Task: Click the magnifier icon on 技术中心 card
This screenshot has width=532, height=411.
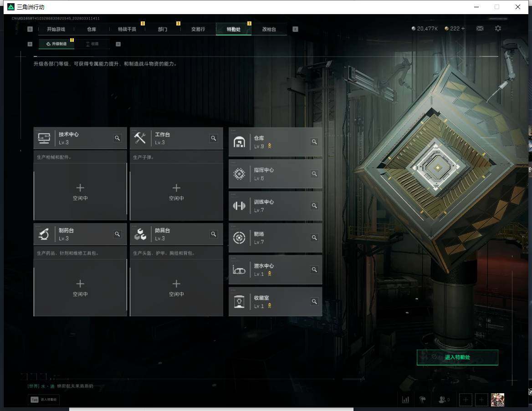Action: (x=118, y=138)
